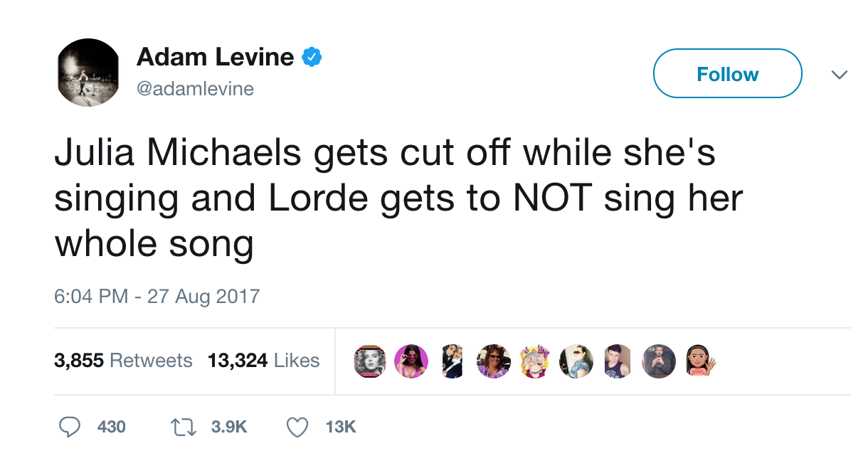Click the liker avatar with purple shirt
This screenshot has height=451, width=868.
tap(494, 361)
